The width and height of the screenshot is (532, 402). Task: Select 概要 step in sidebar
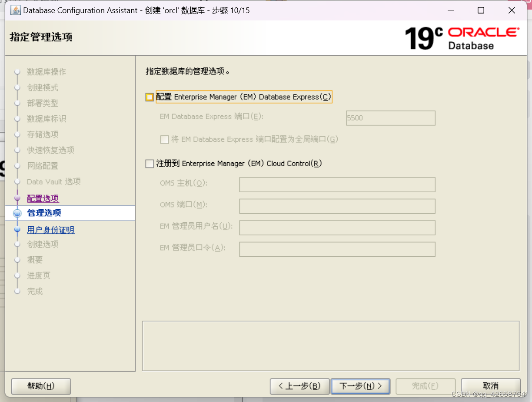point(35,260)
